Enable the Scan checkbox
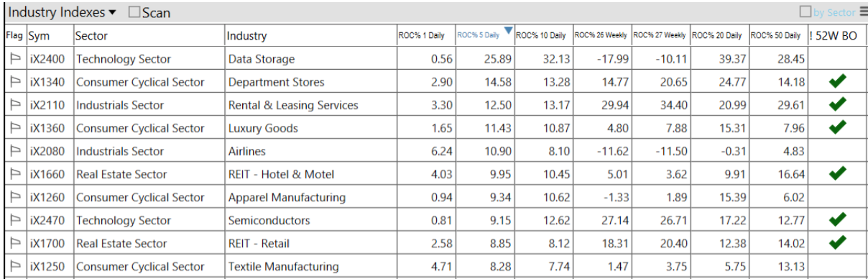Image resolution: width=868 pixels, height=279 pixels. tap(134, 12)
